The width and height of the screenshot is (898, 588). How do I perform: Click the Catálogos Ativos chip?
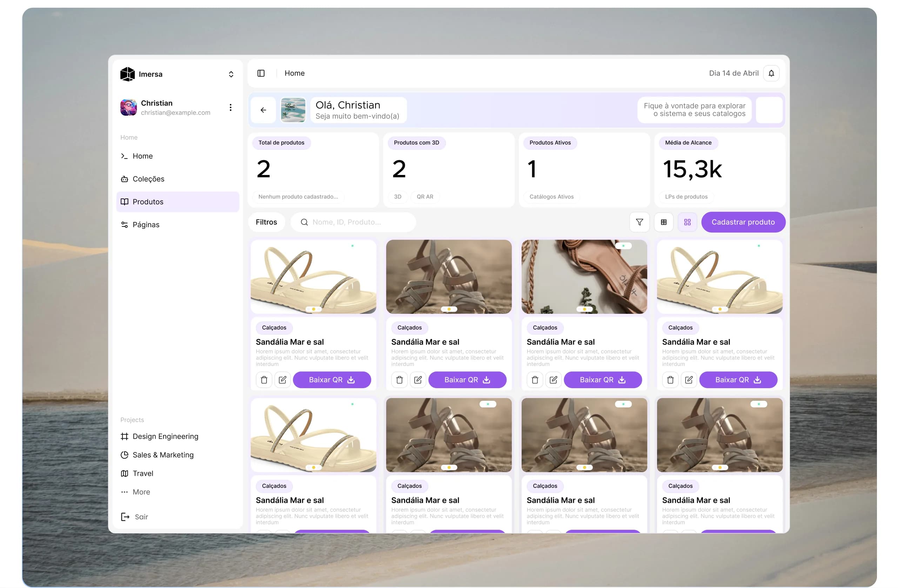click(x=551, y=196)
